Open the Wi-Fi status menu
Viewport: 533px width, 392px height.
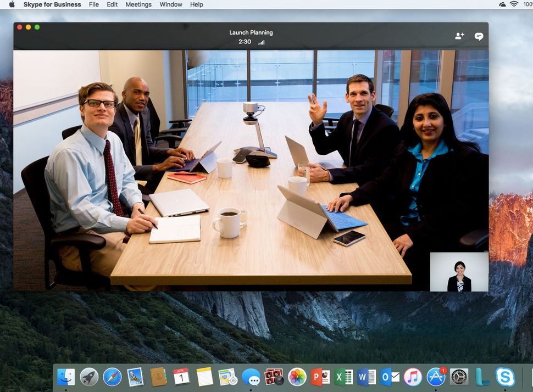[513, 4]
